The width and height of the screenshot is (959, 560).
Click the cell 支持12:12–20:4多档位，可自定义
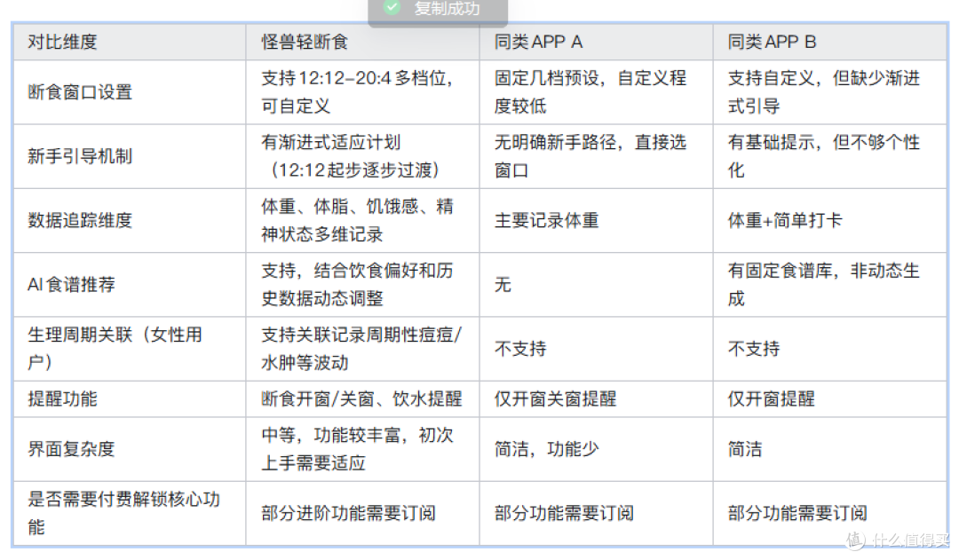[362, 92]
